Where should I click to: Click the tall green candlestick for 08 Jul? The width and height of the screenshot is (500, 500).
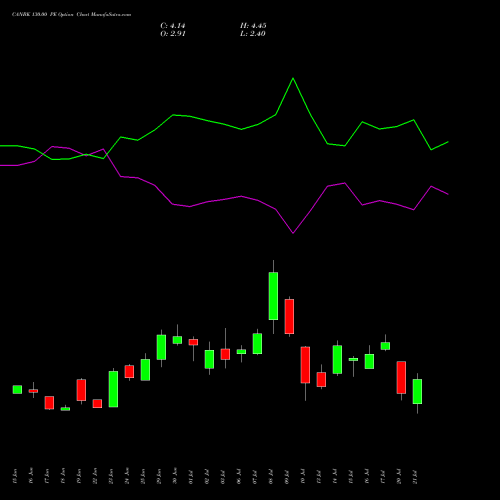pyautogui.click(x=273, y=296)
